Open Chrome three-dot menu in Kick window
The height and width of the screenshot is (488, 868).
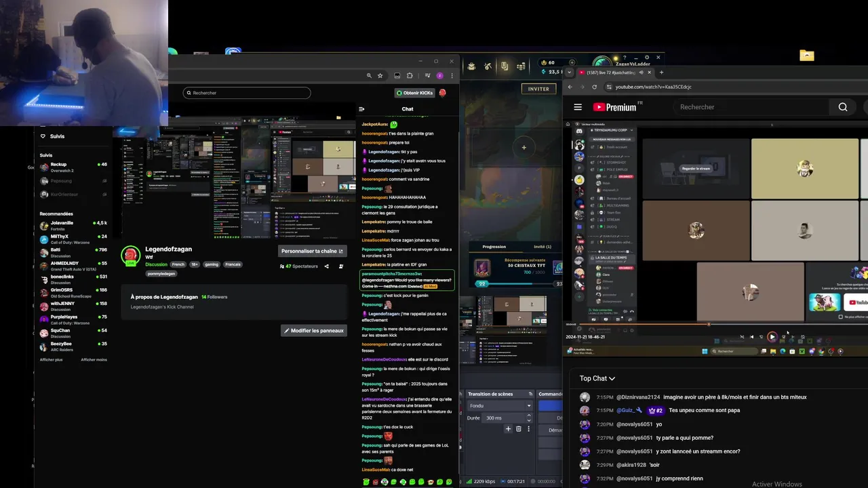coord(452,76)
